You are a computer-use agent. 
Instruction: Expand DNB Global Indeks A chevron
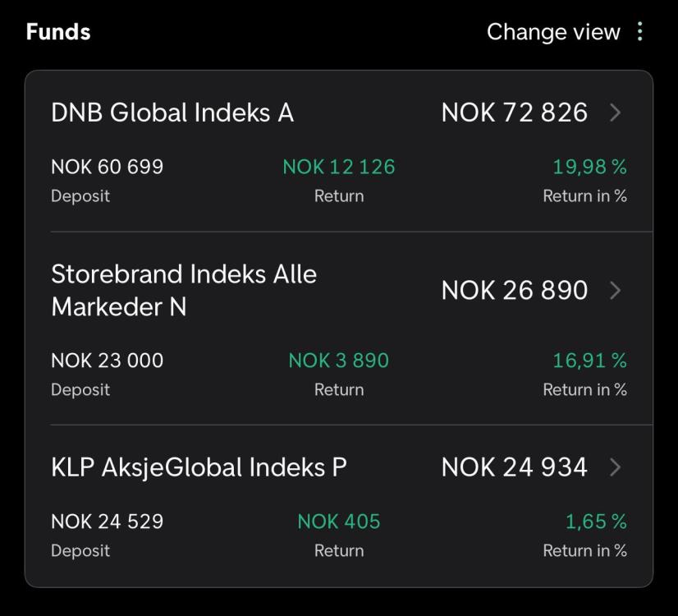pyautogui.click(x=616, y=113)
